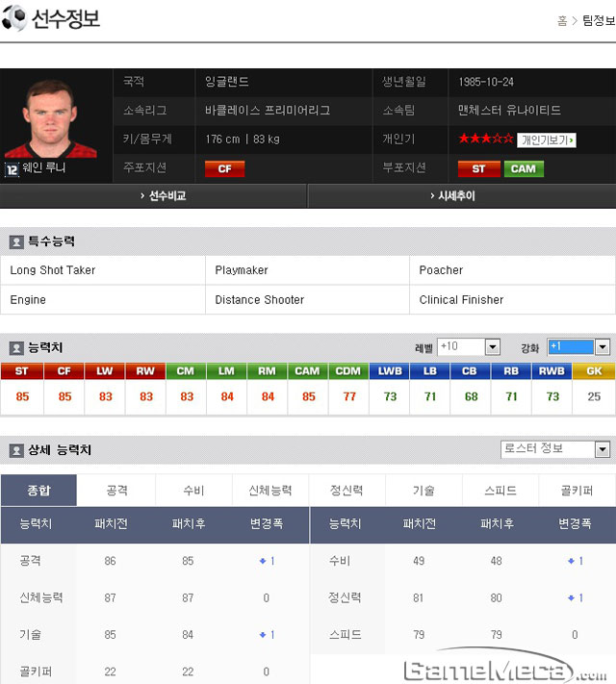Click Wayne Rooney's player portrait
Screen dimensions: 616x684
[x=51, y=118]
